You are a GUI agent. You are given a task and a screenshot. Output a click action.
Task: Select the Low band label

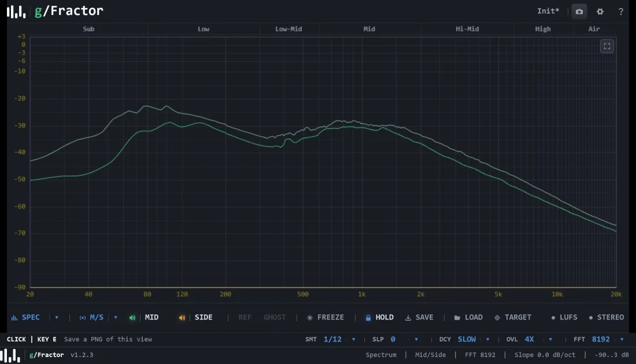tap(204, 29)
